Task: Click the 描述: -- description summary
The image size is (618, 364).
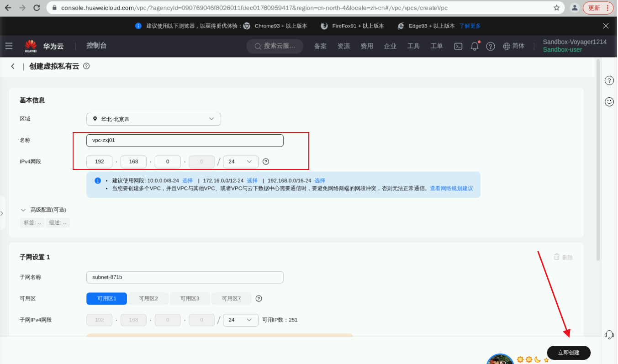Action: 58,223
